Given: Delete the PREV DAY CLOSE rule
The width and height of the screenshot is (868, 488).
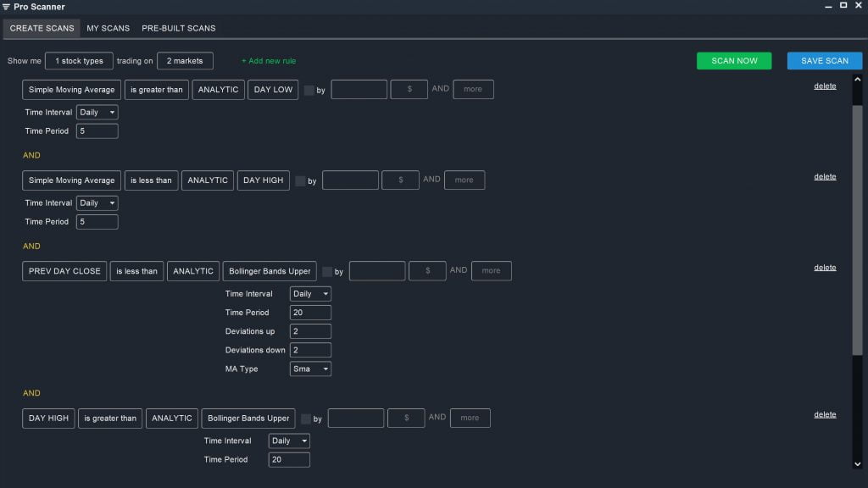Looking at the screenshot, I should point(825,267).
